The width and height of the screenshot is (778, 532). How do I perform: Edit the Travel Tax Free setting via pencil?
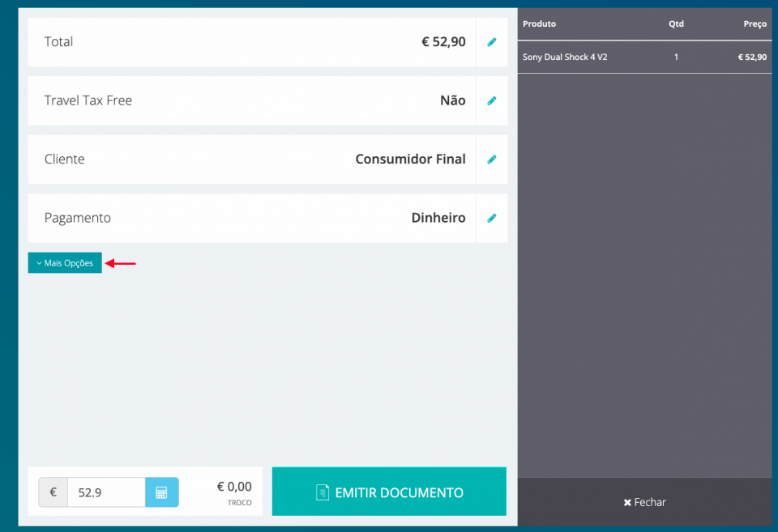pyautogui.click(x=491, y=101)
